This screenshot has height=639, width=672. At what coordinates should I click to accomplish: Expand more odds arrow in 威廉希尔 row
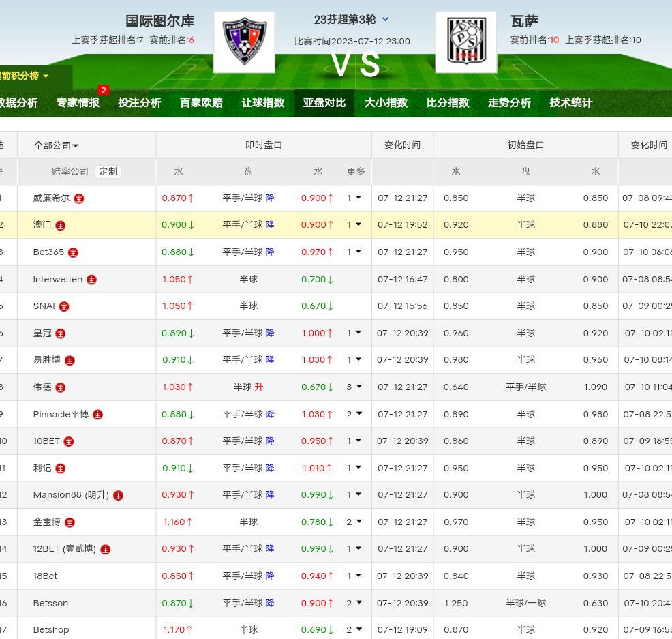coord(354,198)
